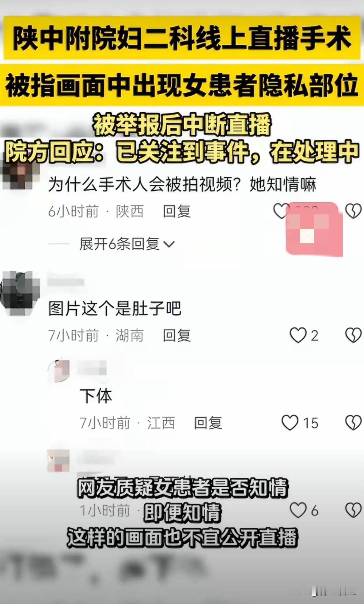Expand 展开6条回复 replies
Viewport: 364px width, 604px height.
120,244
